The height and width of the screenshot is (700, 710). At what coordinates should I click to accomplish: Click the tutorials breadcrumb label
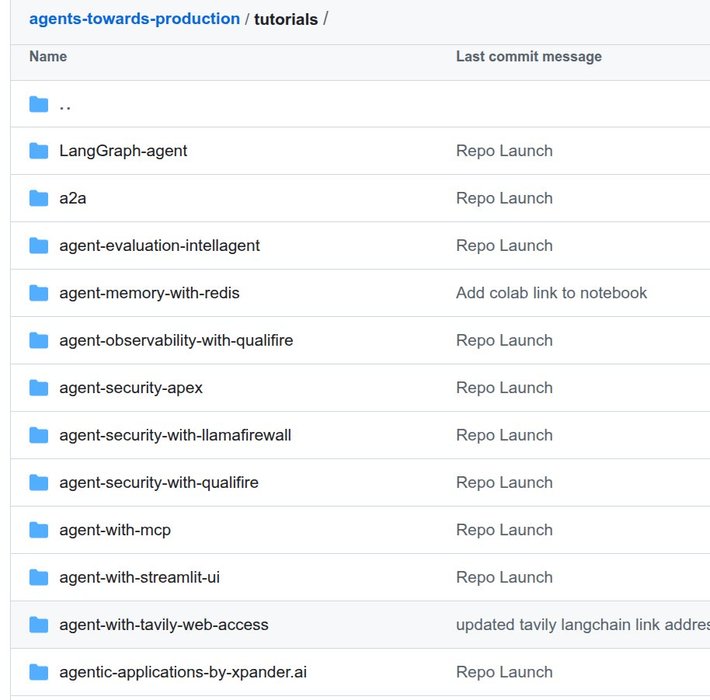pos(286,19)
